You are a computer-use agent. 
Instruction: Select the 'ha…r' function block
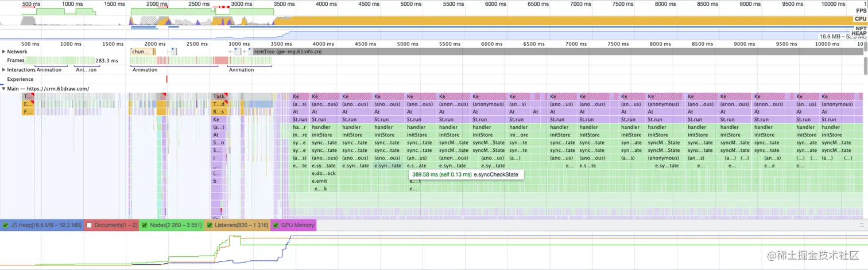coord(300,127)
